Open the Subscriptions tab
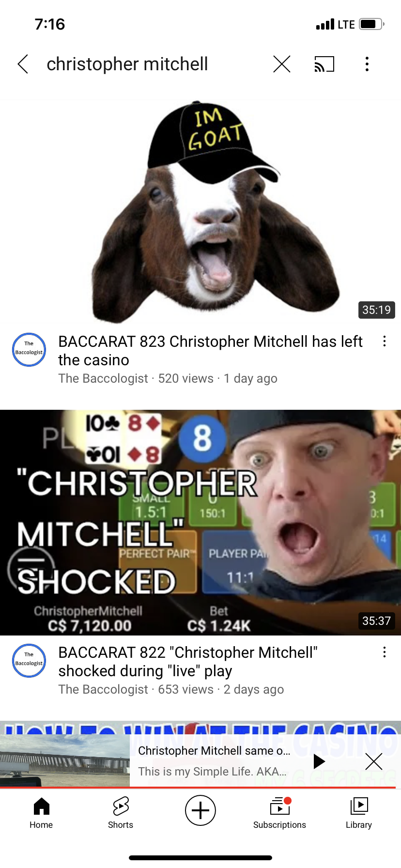 pos(279,813)
